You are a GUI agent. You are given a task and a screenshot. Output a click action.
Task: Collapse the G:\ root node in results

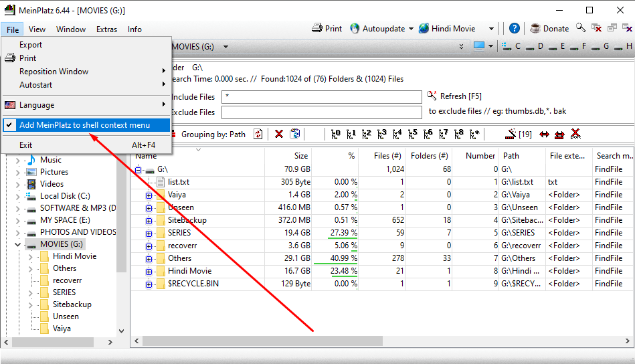click(138, 170)
